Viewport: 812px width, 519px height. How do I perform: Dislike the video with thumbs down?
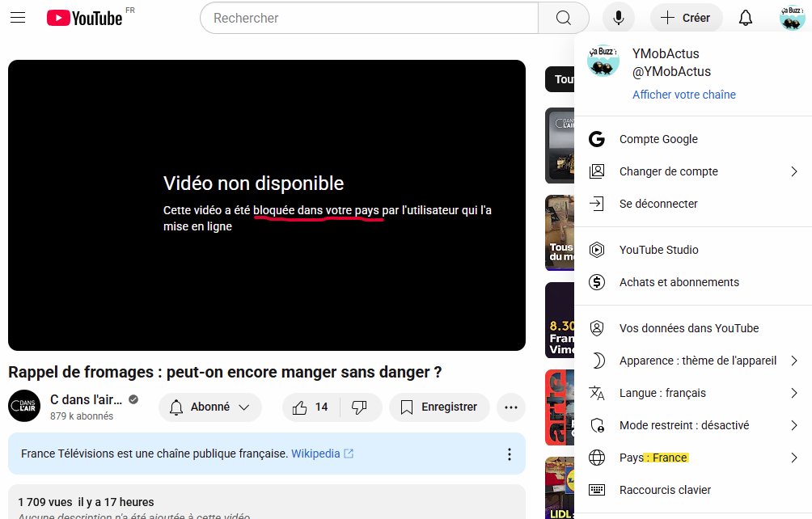(360, 407)
